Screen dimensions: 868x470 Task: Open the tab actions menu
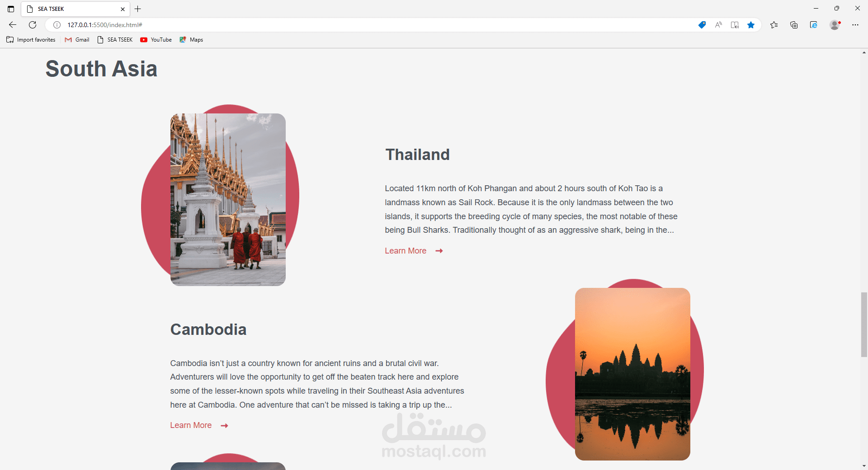click(x=11, y=9)
